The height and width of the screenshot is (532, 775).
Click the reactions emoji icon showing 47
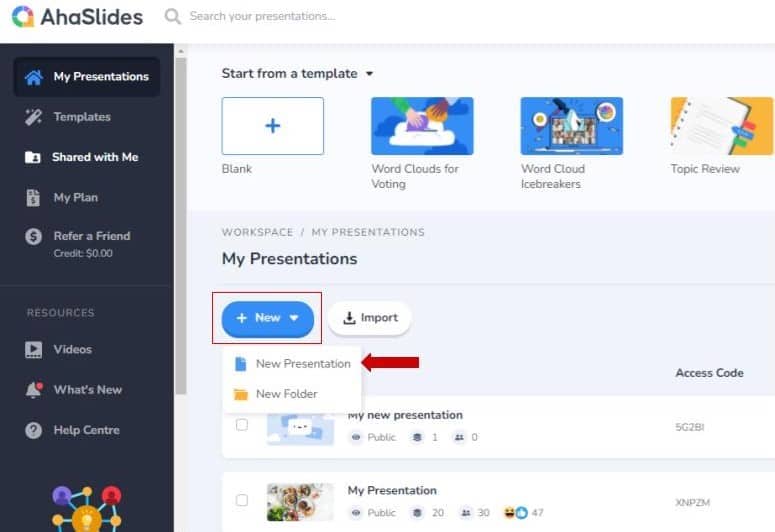click(x=516, y=513)
